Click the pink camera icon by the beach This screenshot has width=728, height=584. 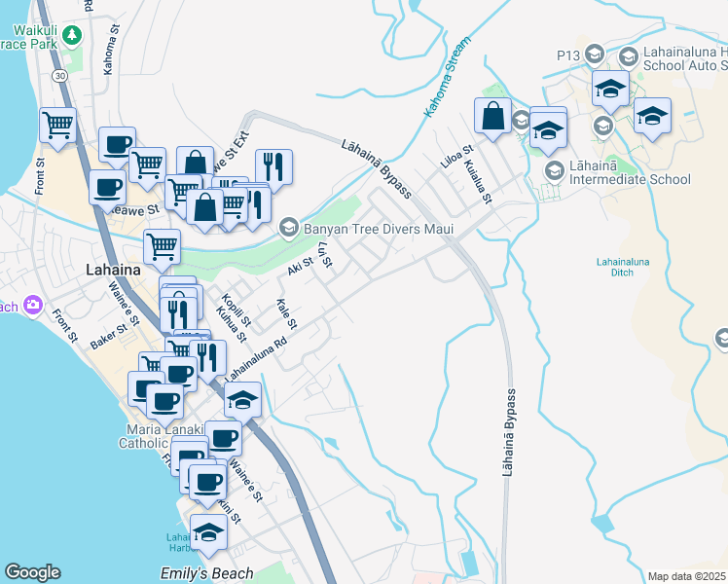pyautogui.click(x=33, y=306)
